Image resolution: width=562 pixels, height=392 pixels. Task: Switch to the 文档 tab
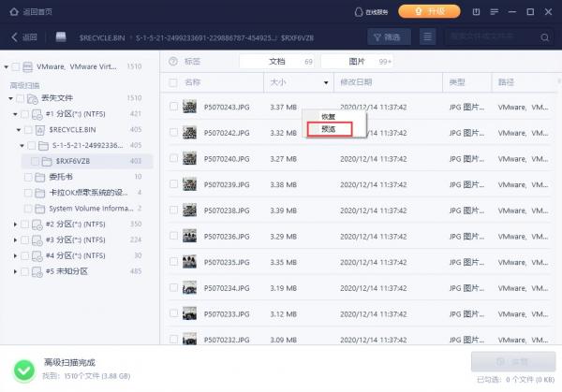pos(277,62)
